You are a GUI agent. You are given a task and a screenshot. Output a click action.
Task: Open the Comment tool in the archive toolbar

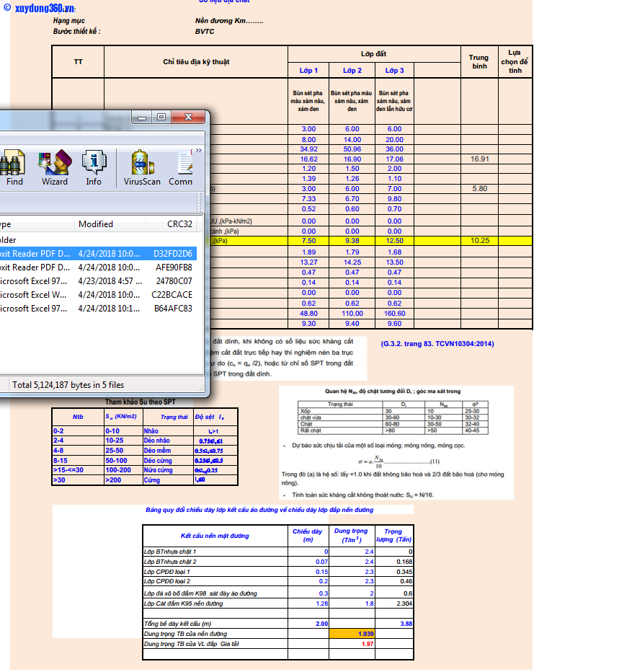point(182,167)
